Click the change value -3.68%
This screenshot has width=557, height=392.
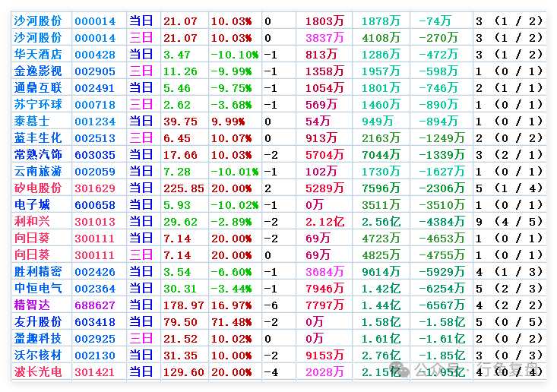pyautogui.click(x=231, y=105)
